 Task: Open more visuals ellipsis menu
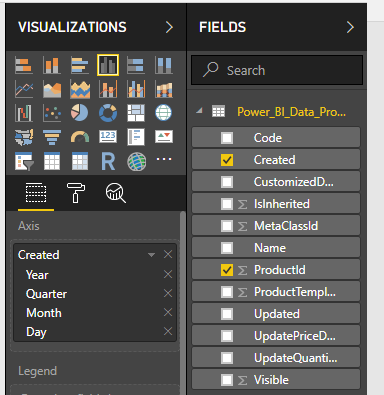click(x=164, y=159)
